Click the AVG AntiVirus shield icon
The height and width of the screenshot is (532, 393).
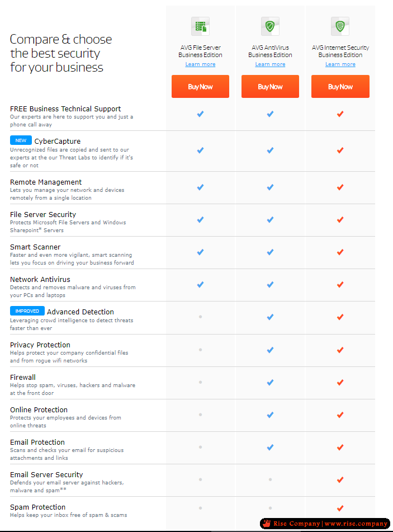(270, 26)
